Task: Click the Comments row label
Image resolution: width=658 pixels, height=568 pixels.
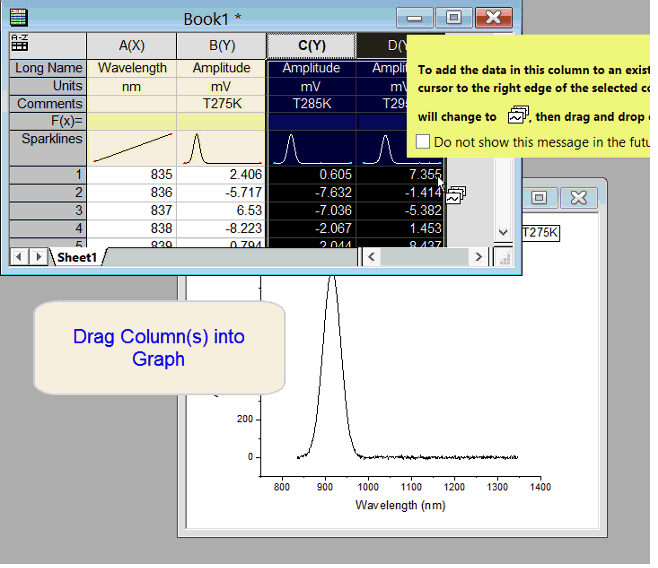Action: (x=48, y=104)
